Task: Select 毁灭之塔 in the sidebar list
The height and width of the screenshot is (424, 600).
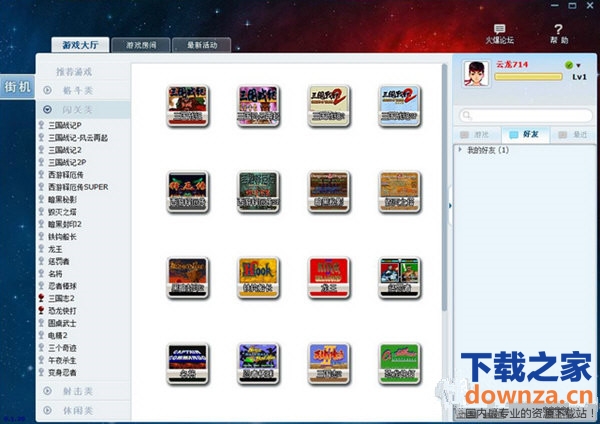Action: coord(62,212)
